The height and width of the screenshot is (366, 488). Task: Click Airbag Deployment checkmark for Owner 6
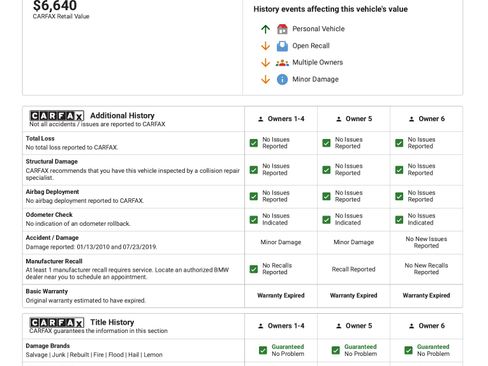(x=399, y=196)
